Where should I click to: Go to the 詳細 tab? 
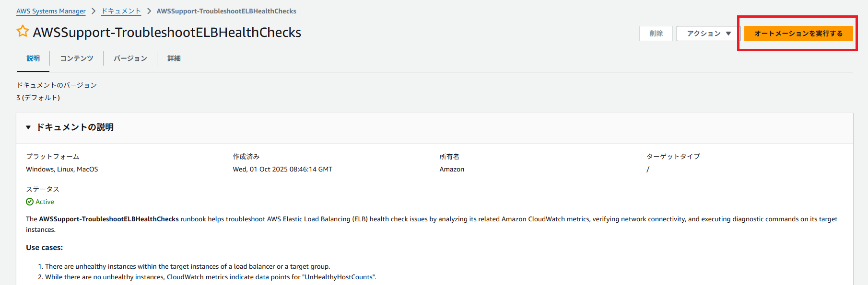point(174,58)
